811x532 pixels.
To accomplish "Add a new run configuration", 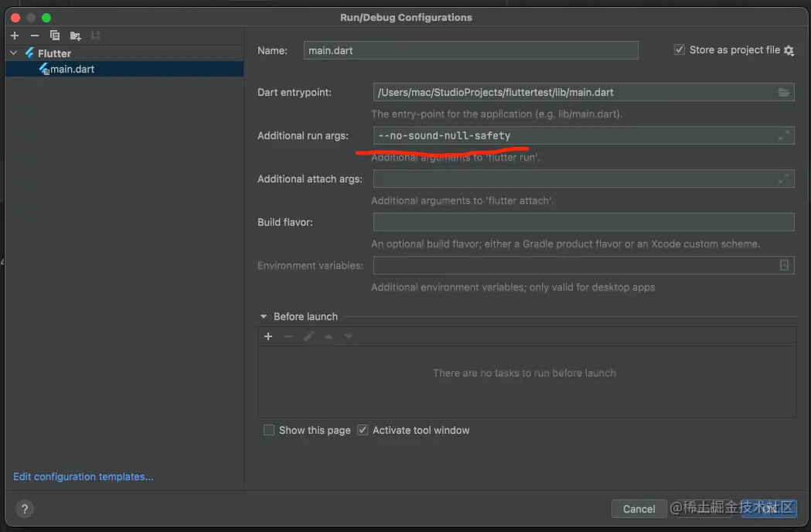I will pos(15,36).
